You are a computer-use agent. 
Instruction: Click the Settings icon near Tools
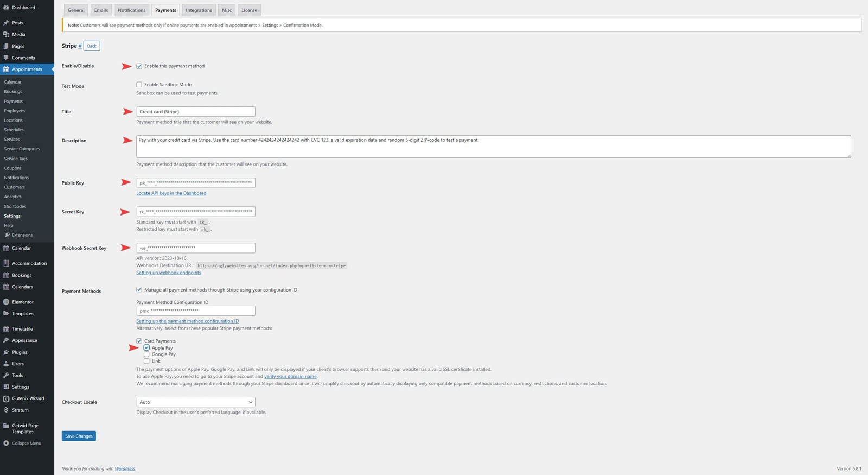tap(6, 387)
